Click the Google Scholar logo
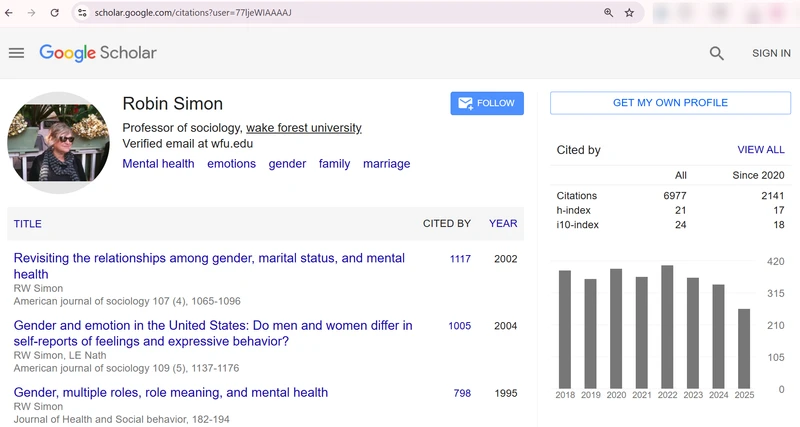Screen dimensions: 800x427 (98, 53)
